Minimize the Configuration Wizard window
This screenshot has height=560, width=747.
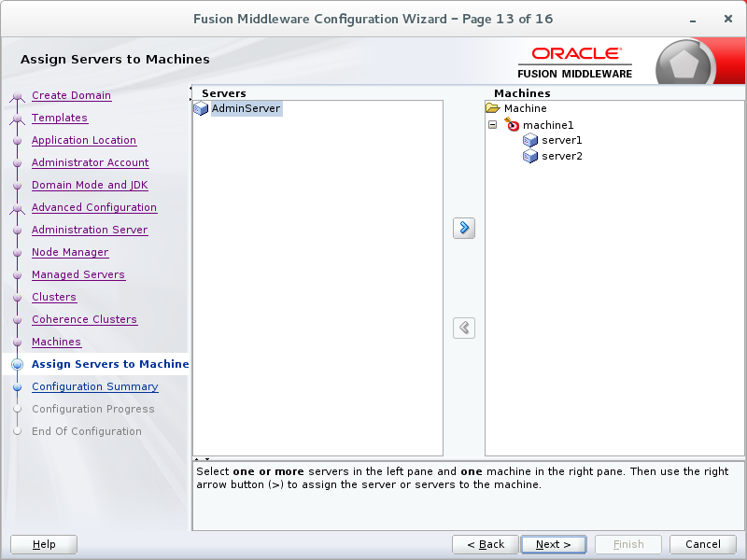pyautogui.click(x=693, y=20)
